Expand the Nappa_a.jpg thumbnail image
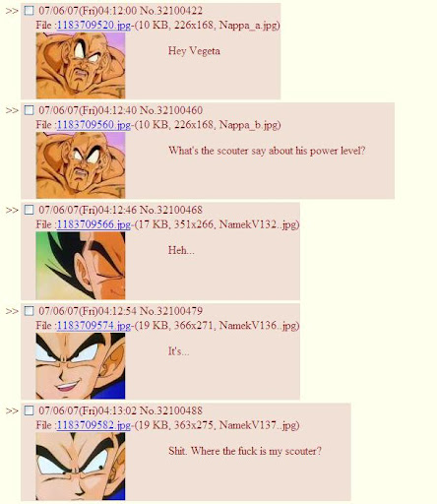This screenshot has width=437, height=504. coord(81,65)
